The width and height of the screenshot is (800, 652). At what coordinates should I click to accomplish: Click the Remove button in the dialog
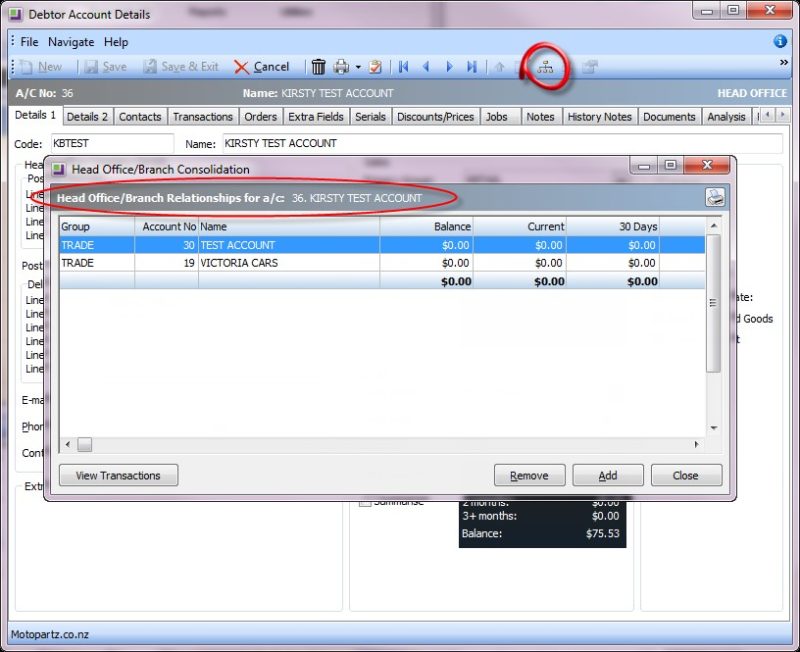(x=530, y=475)
